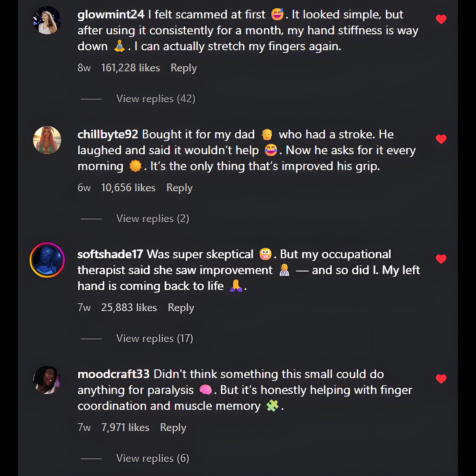Open the softshade17 username link

tap(110, 254)
